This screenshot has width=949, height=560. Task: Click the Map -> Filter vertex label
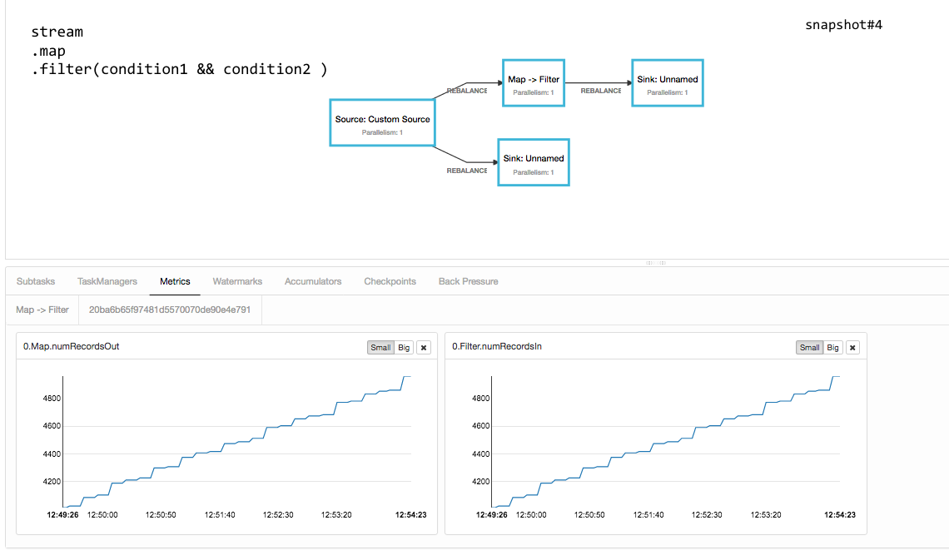[42, 310]
